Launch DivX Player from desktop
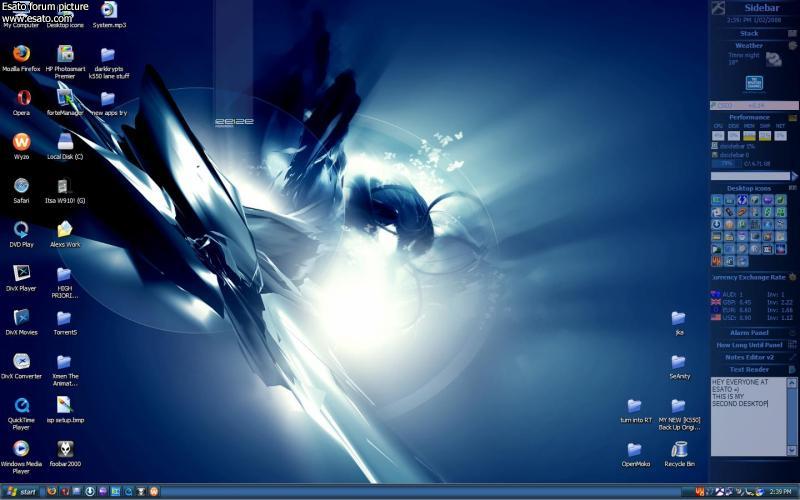This screenshot has height=500, width=800. click(21, 278)
